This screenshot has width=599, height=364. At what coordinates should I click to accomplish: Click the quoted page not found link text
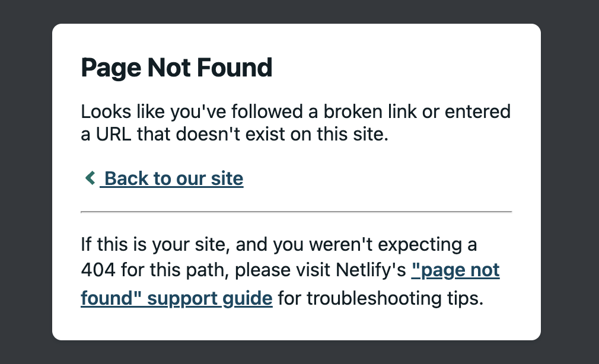pos(455,270)
